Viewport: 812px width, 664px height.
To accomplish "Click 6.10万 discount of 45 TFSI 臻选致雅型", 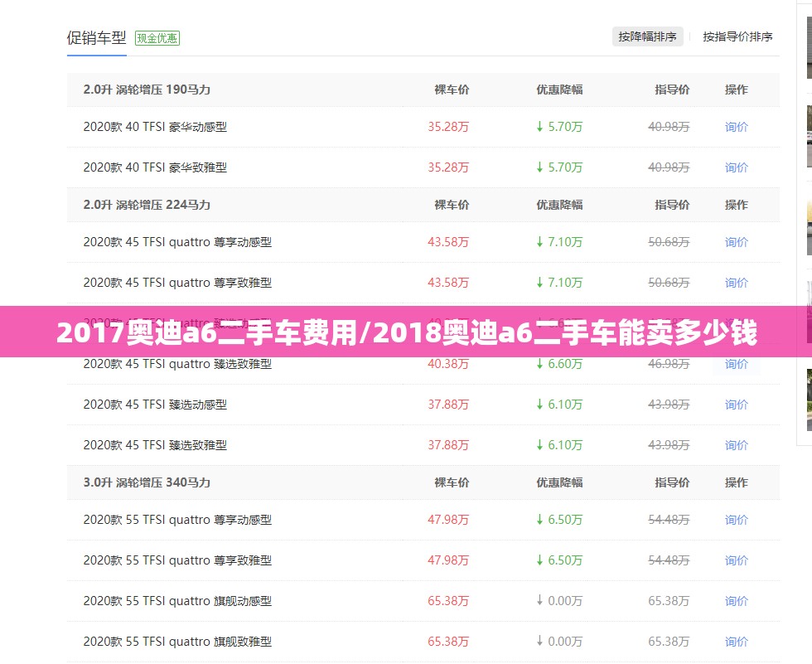I will (x=559, y=445).
